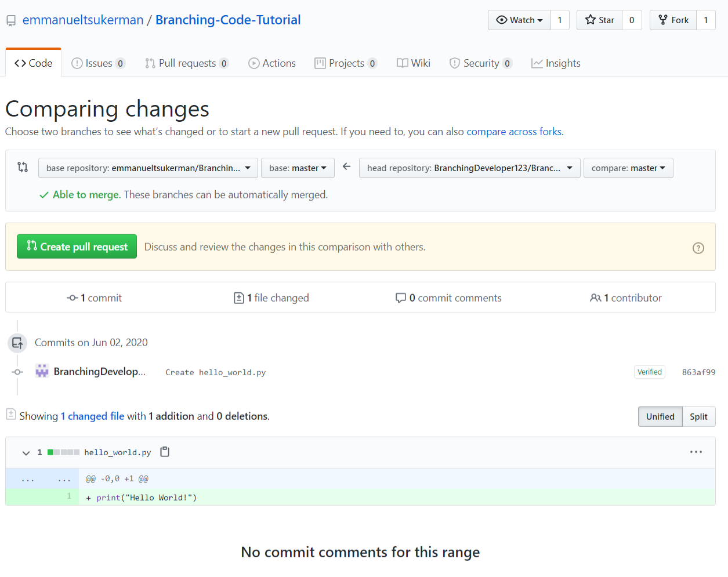Open BranchingDevelop... author link
728x577 pixels.
pos(100,372)
